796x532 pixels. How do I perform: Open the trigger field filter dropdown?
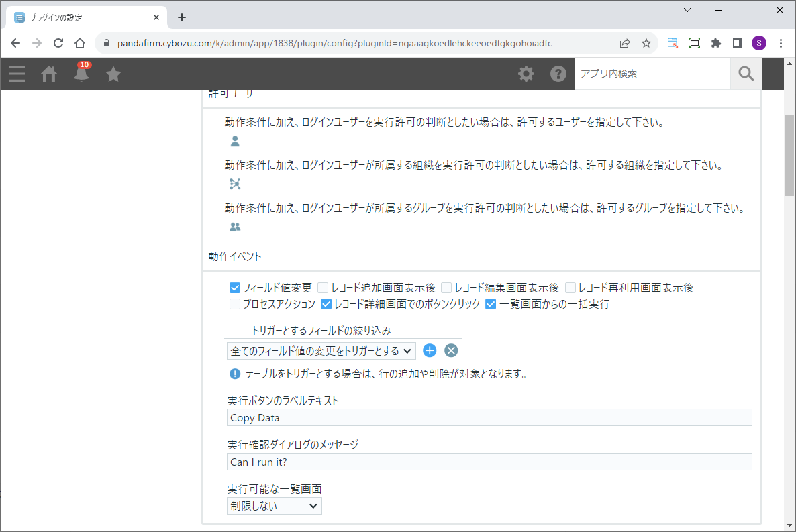pos(321,350)
